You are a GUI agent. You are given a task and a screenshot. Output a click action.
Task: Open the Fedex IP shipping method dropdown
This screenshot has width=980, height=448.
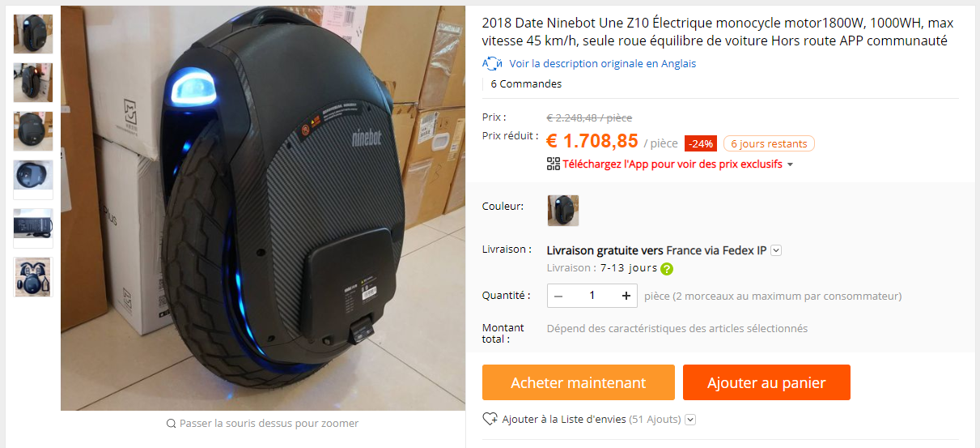coord(776,250)
